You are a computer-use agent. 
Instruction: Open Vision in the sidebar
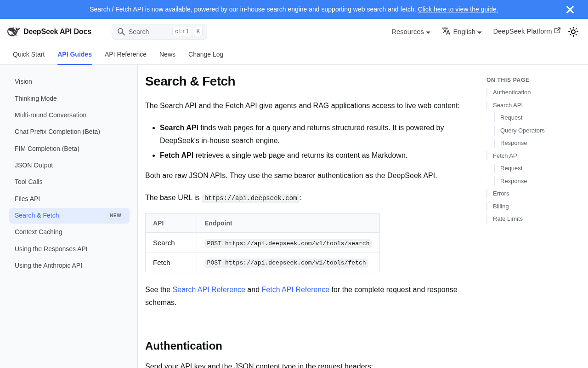(69, 81)
